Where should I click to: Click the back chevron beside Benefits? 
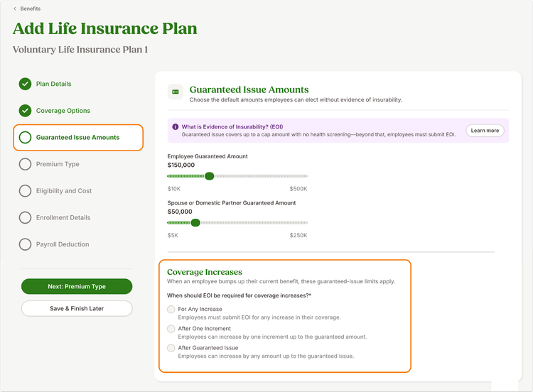click(x=15, y=9)
